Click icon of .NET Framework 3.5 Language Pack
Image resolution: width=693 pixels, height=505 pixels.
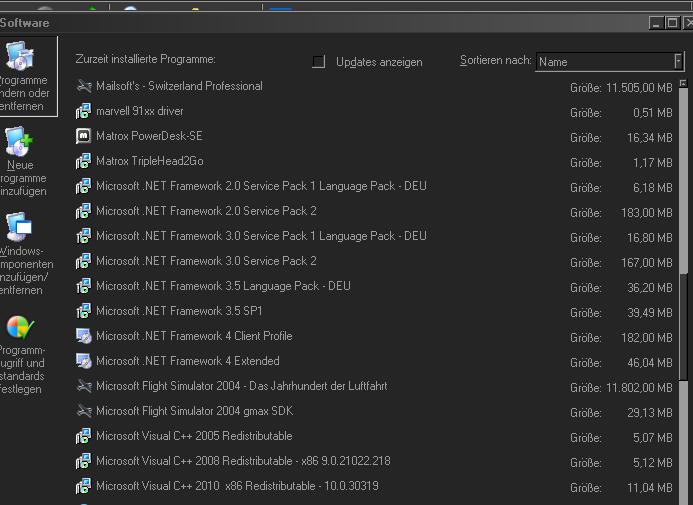point(84,286)
